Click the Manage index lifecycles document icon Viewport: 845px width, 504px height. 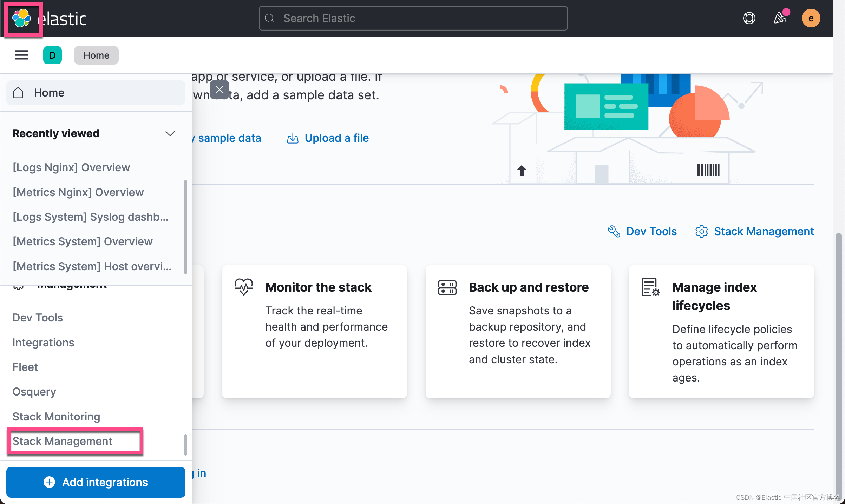pyautogui.click(x=650, y=287)
